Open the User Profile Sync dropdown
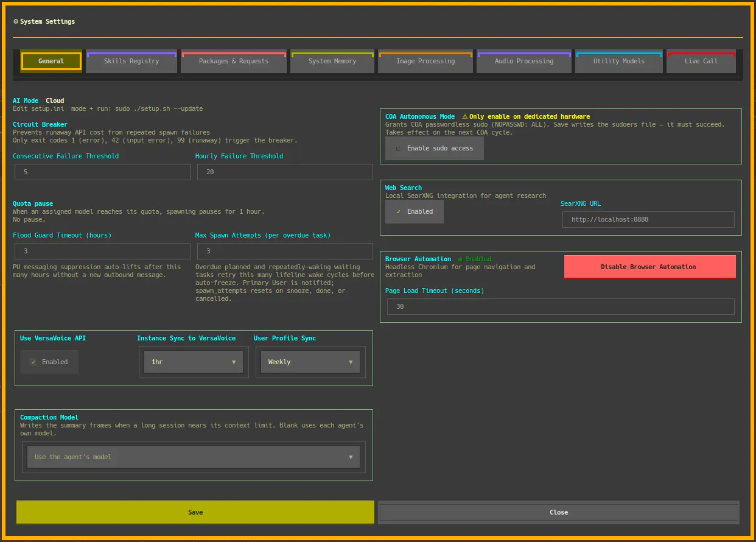Screen dimensions: 756x542 pyautogui.click(x=310, y=362)
